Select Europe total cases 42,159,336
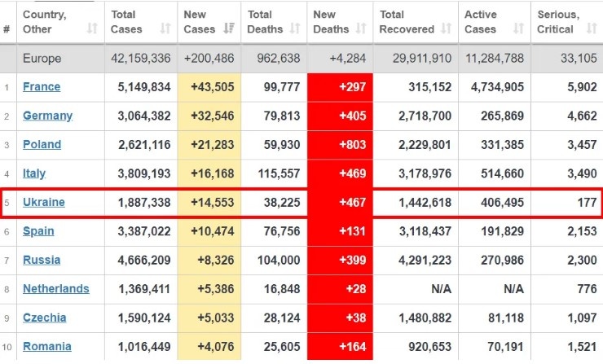The height and width of the screenshot is (364, 603). pos(141,59)
